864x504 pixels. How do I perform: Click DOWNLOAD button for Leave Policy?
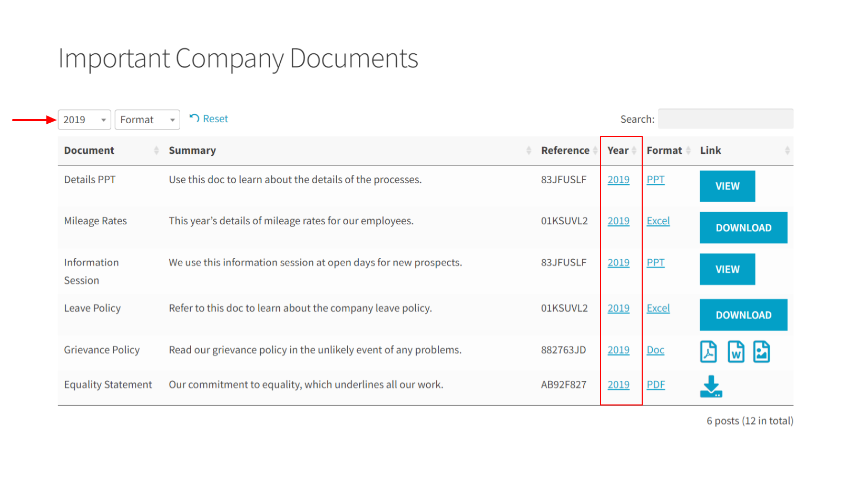743,315
